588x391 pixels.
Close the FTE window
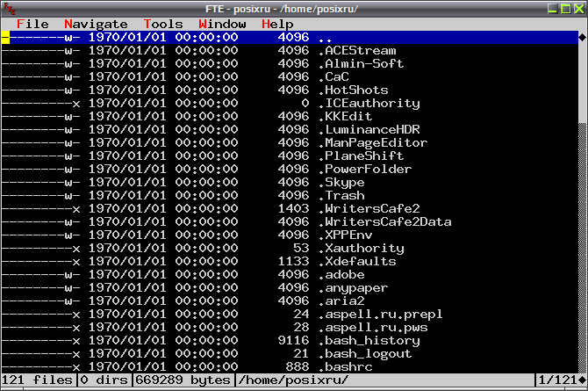click(x=579, y=9)
